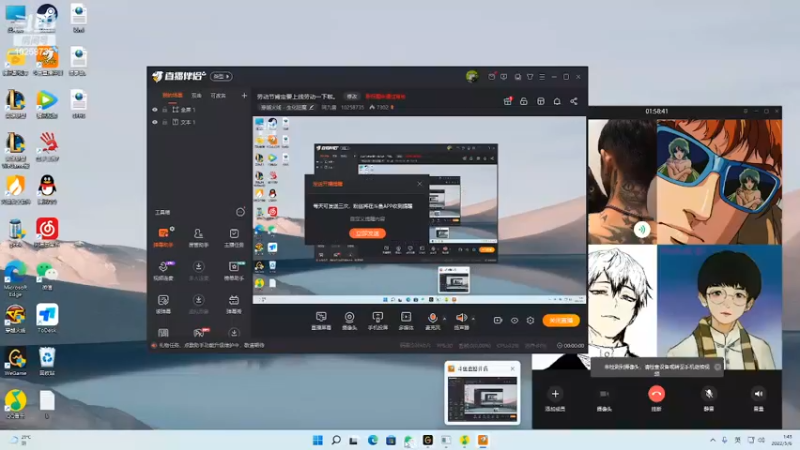Image resolution: width=800 pixels, height=450 pixels.
Task: Open the 弹幕助手 tool in the toolbox
Action: point(163,237)
